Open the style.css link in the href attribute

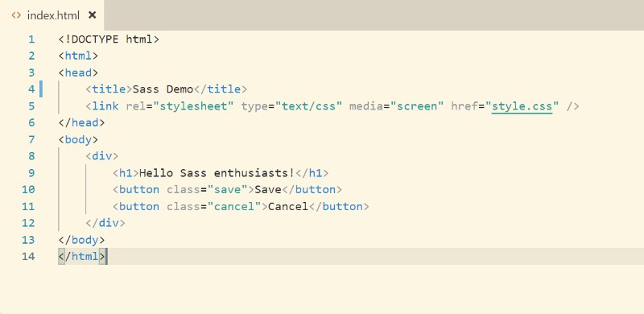[522, 106]
